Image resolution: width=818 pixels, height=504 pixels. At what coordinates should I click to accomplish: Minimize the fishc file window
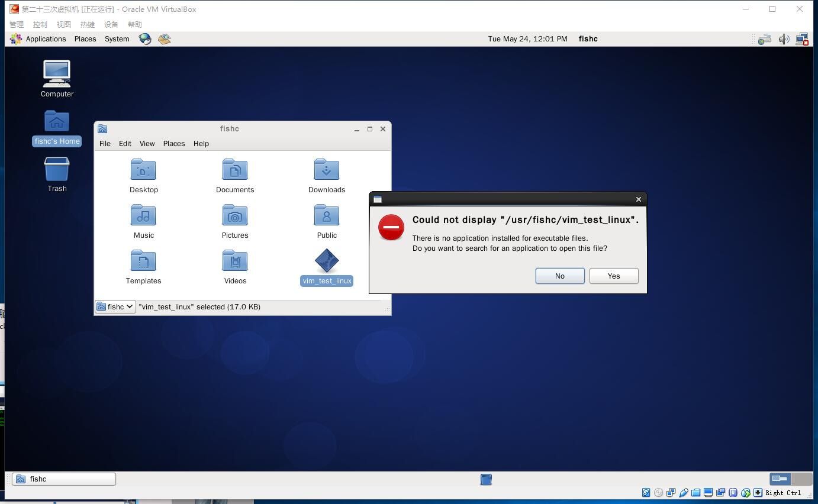coord(357,129)
